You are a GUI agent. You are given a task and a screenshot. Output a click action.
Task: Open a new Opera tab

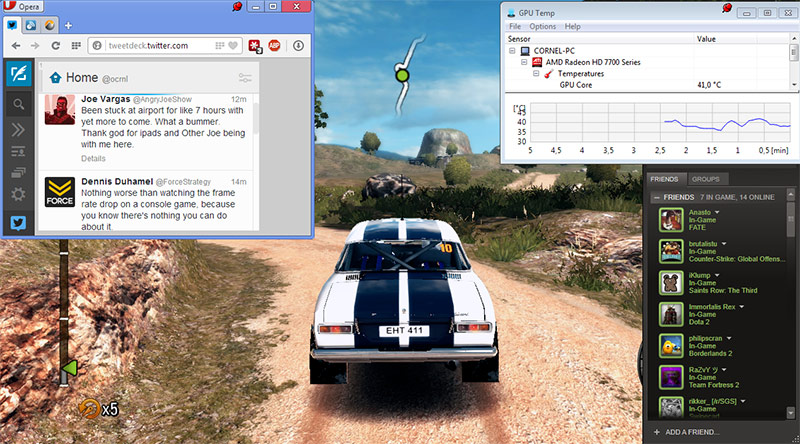pyautogui.click(x=68, y=25)
